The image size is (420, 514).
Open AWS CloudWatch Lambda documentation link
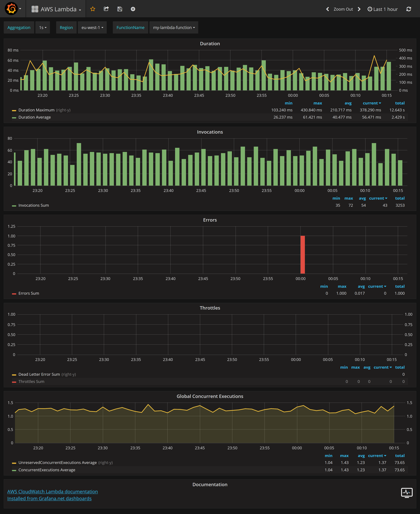53,492
